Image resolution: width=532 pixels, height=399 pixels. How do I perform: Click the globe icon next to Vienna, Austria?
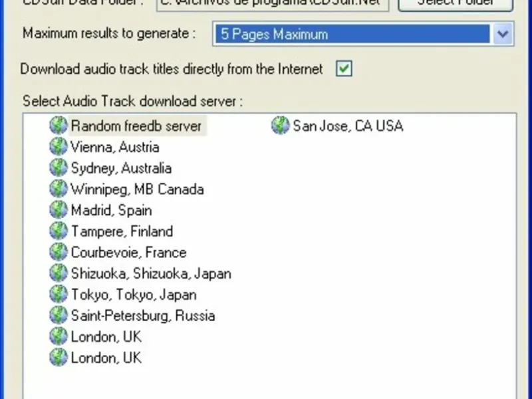(x=59, y=146)
